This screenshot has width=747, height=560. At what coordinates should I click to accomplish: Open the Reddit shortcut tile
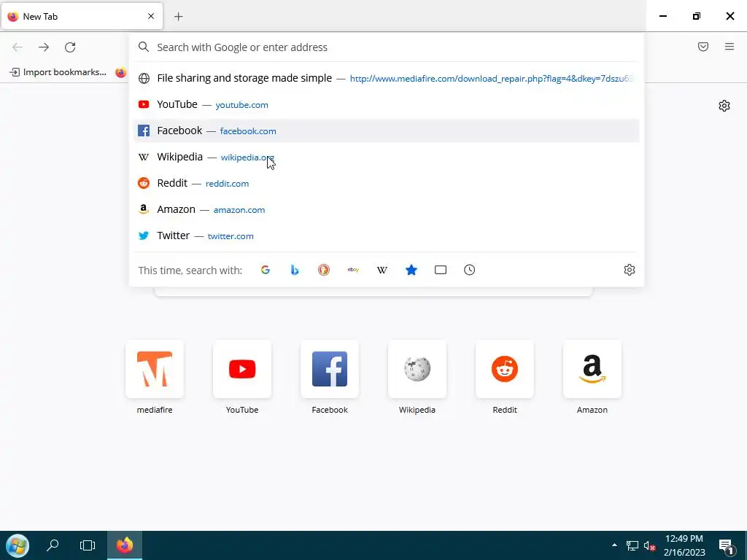tap(505, 369)
